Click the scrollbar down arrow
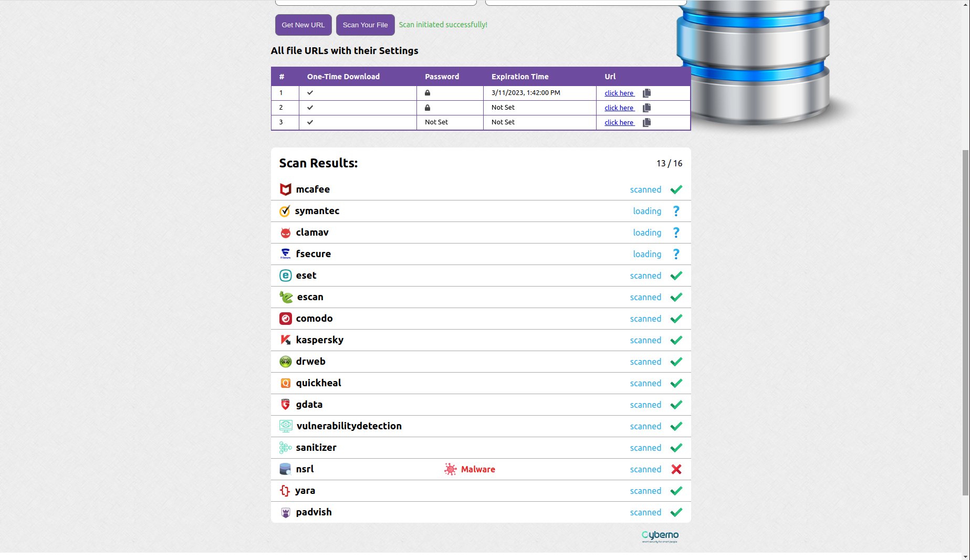The image size is (970, 560). pos(965,556)
